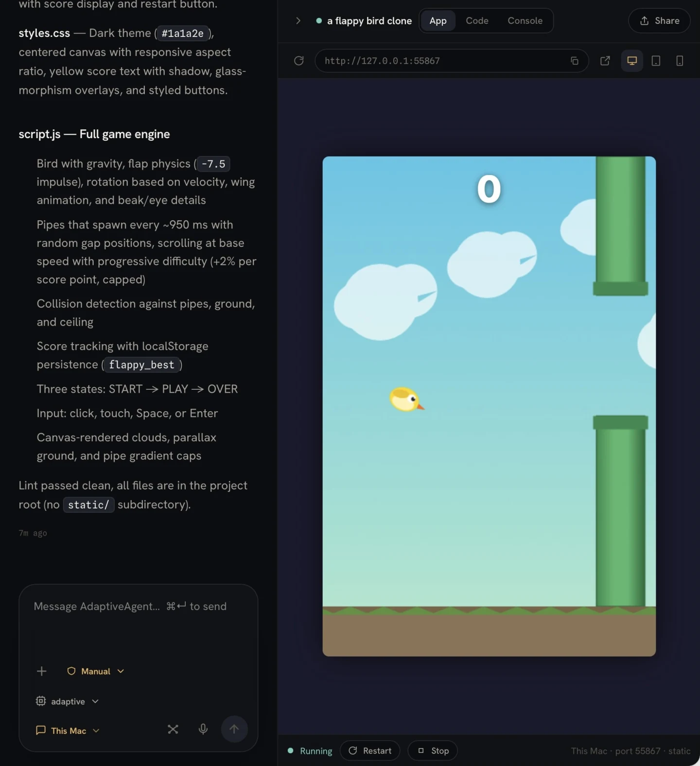This screenshot has height=766, width=700.
Task: Click the '-7.5' code snippet
Action: point(213,164)
